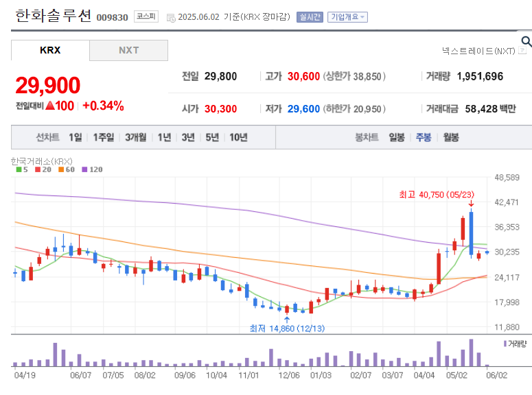Click the 코스피 market badge
532x395 pixels.
[x=146, y=16]
